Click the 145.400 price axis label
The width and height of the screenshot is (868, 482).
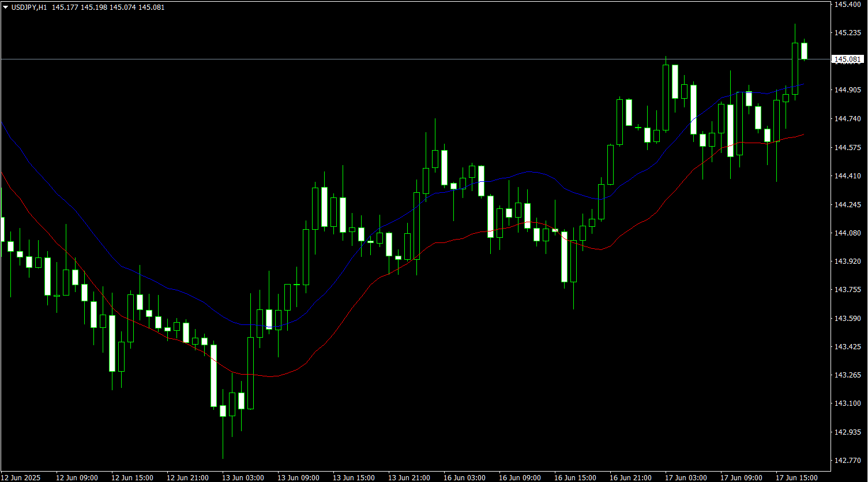[848, 5]
